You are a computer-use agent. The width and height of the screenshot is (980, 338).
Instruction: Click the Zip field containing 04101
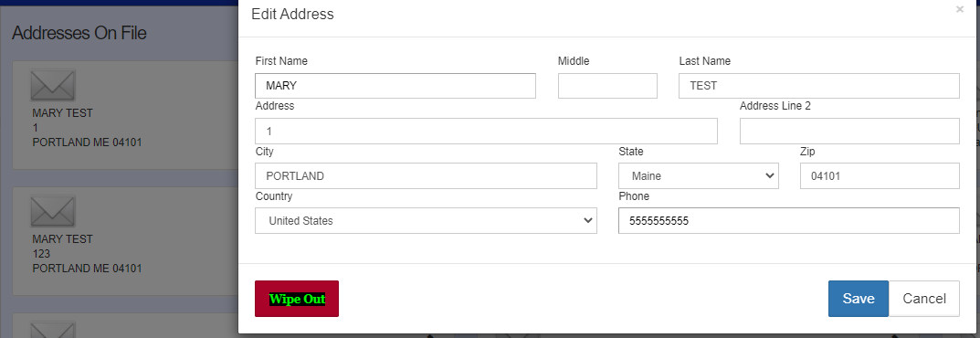pos(880,176)
